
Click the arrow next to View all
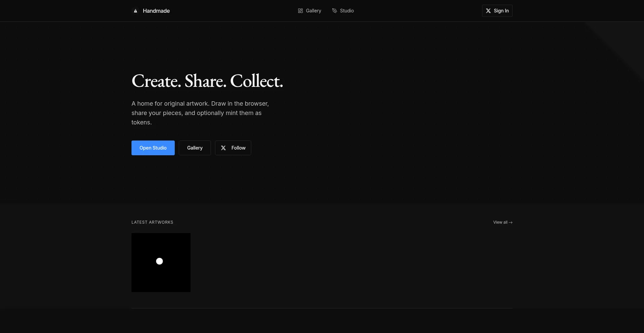click(511, 222)
